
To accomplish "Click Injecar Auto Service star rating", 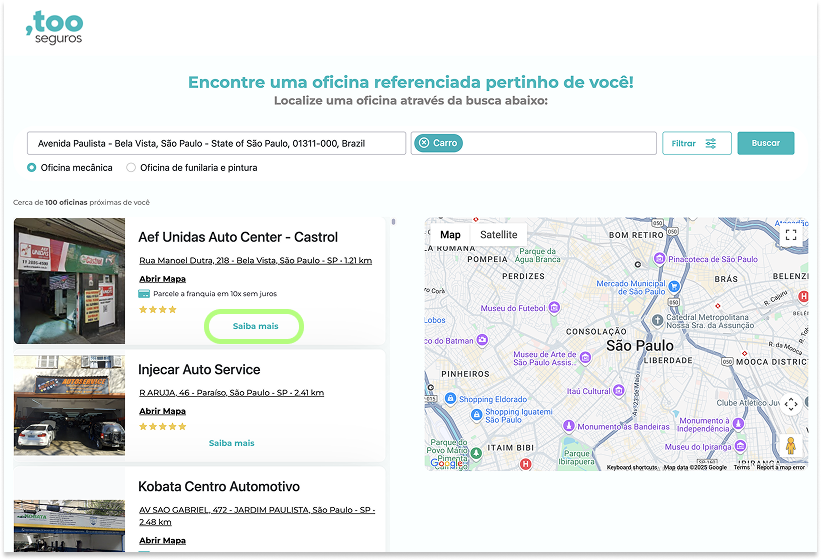I will click(x=162, y=427).
